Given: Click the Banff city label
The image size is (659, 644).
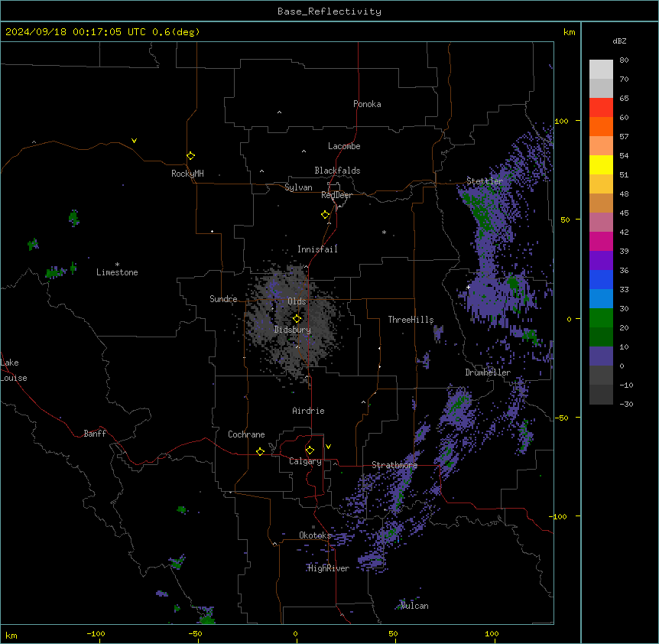Looking at the screenshot, I should click(x=95, y=434).
